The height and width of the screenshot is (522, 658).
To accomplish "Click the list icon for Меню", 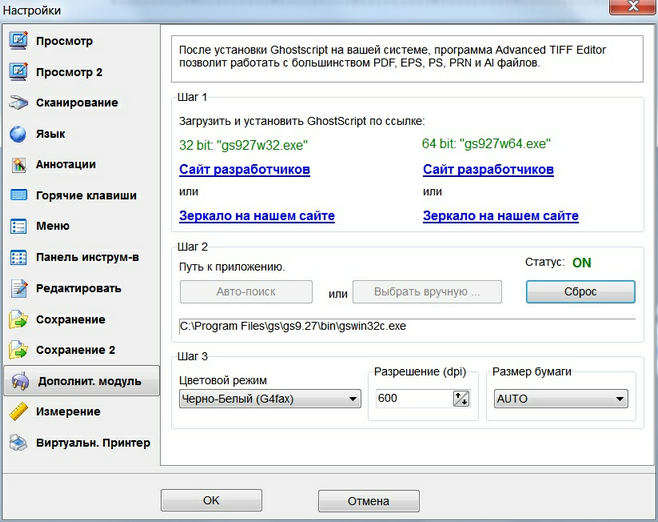I will [18, 226].
